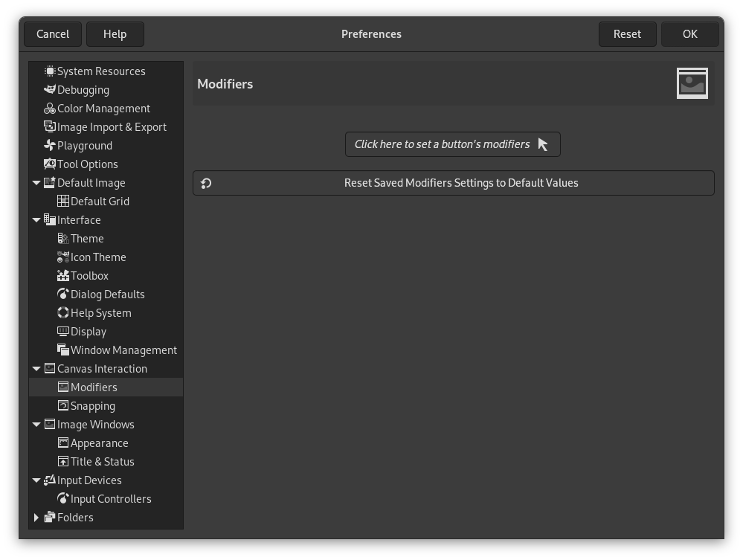The image size is (743, 560).
Task: Click the Color Management icon
Action: [50, 109]
